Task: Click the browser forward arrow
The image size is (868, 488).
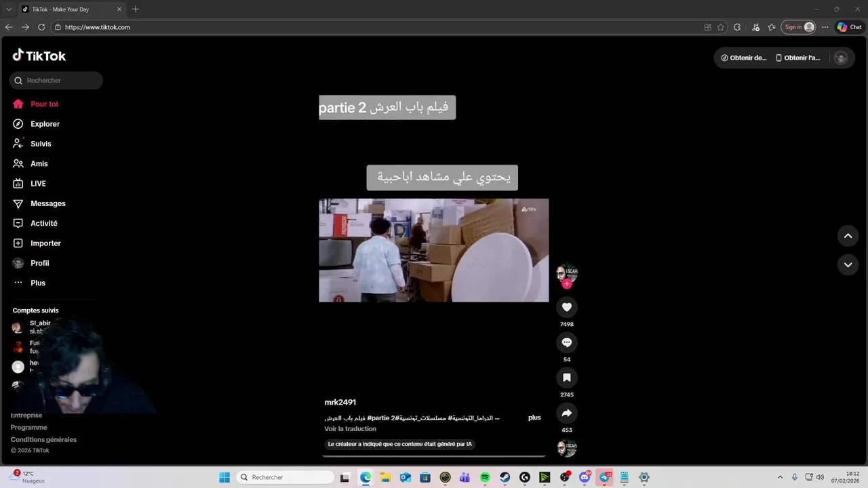Action: (x=25, y=27)
